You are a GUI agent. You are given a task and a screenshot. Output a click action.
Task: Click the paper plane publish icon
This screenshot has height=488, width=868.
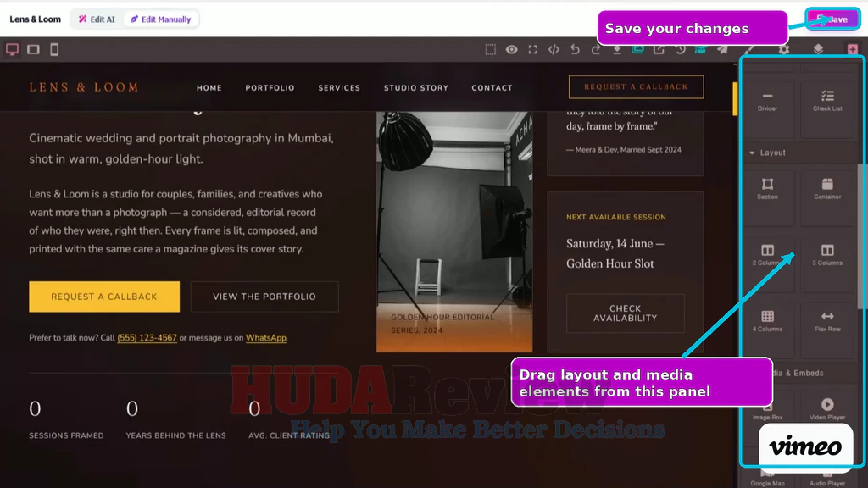click(722, 50)
